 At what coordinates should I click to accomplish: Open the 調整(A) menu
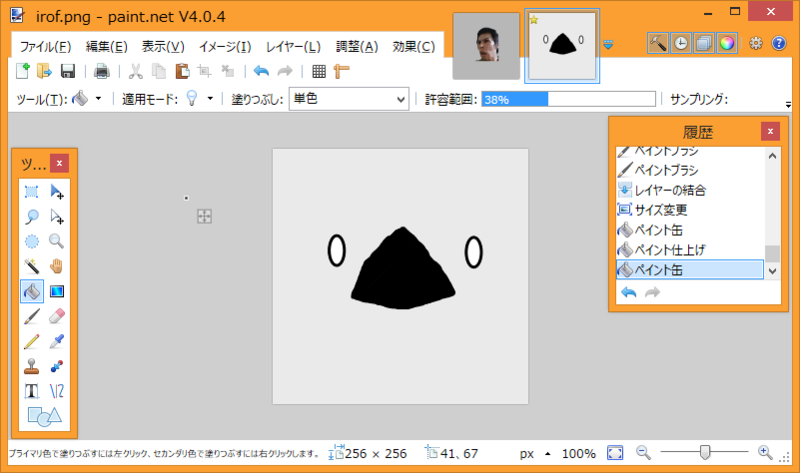point(357,46)
